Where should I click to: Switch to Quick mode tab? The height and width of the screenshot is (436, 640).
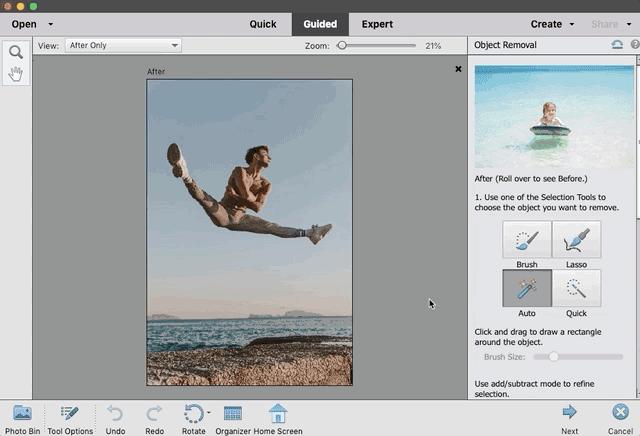(x=263, y=24)
